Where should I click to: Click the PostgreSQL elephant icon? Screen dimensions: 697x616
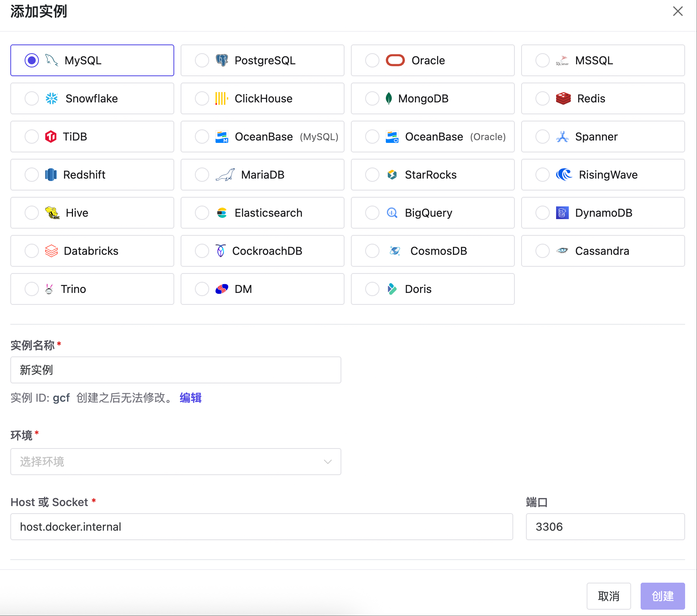pyautogui.click(x=222, y=60)
